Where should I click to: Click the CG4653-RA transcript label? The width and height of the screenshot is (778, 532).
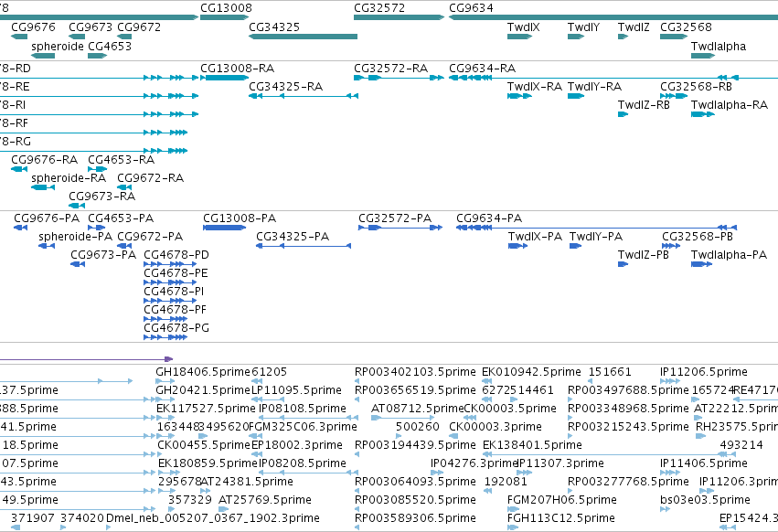click(x=121, y=159)
